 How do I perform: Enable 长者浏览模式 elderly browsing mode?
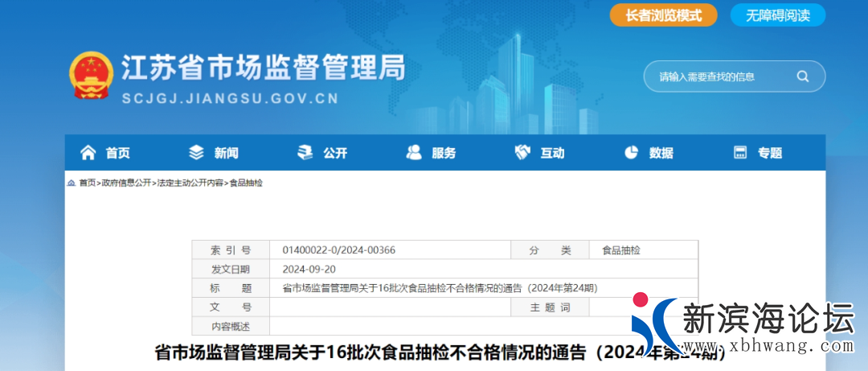click(x=663, y=15)
